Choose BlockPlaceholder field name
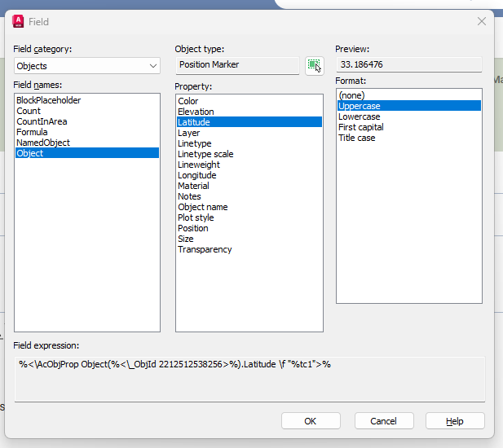 coord(49,100)
